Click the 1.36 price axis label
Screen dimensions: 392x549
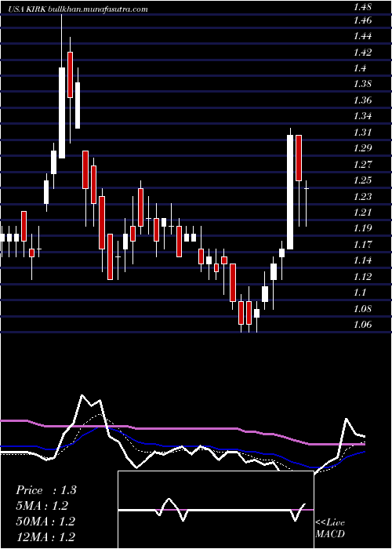pyautogui.click(x=362, y=100)
